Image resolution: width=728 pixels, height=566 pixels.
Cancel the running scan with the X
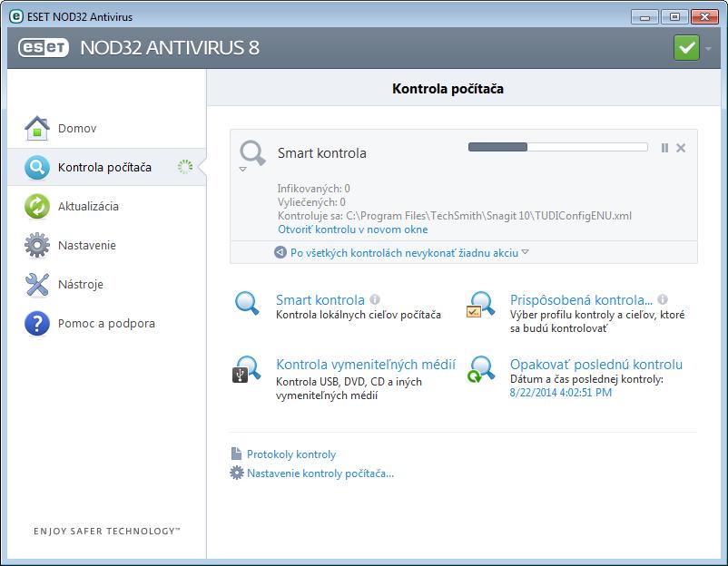click(681, 148)
